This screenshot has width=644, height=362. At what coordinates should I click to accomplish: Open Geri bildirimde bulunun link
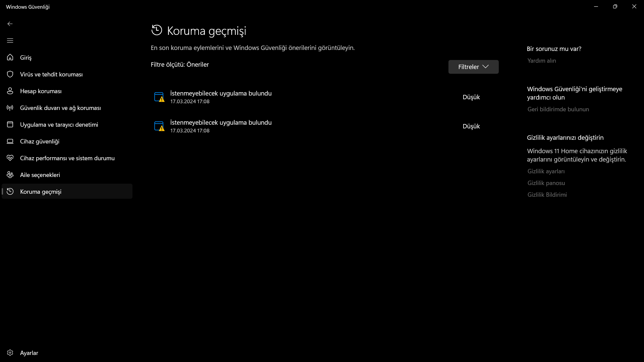558,109
